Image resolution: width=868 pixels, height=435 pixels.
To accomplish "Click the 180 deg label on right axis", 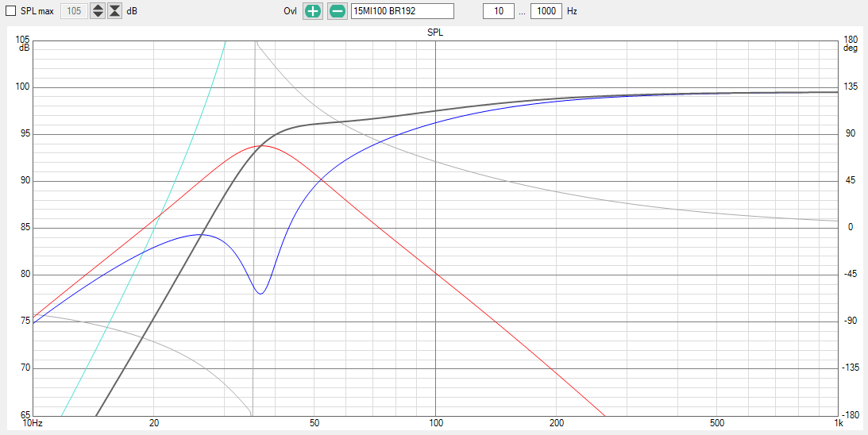I will [x=850, y=44].
